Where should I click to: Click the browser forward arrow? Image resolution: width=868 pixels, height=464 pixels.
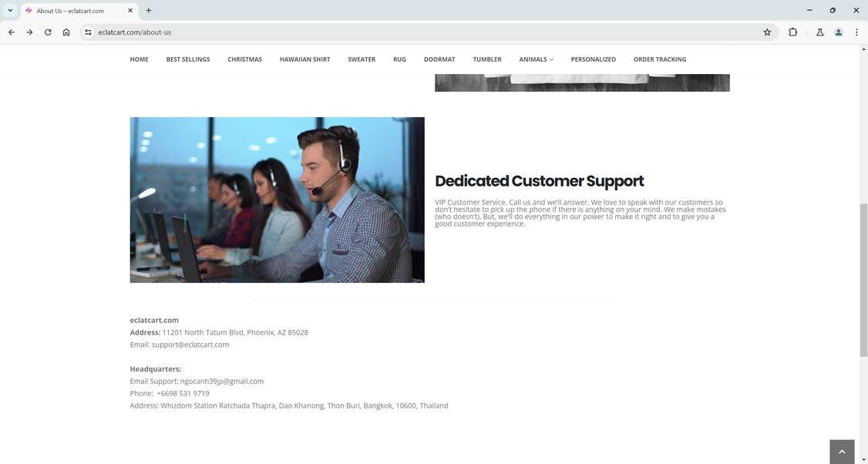pos(29,32)
